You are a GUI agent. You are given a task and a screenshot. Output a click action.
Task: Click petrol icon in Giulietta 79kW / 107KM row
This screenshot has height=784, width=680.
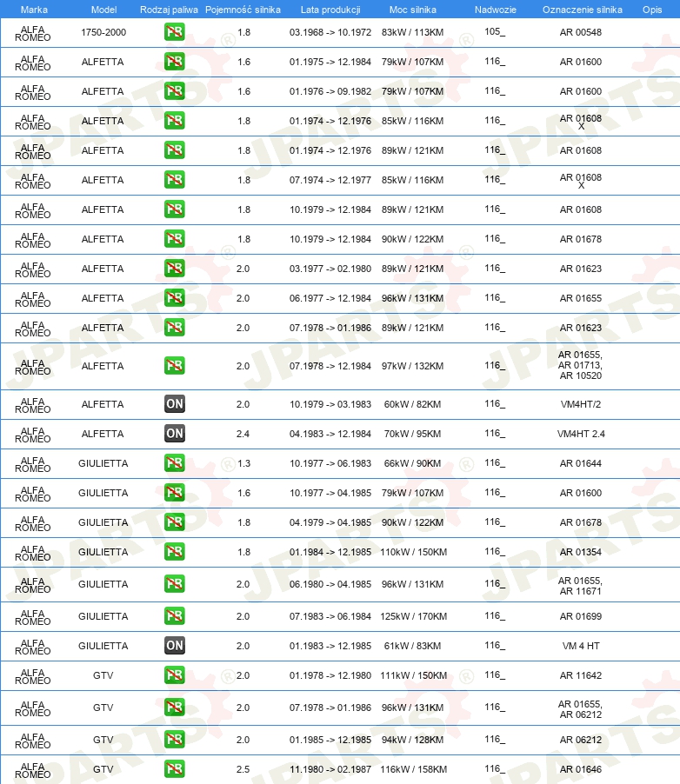(x=175, y=493)
